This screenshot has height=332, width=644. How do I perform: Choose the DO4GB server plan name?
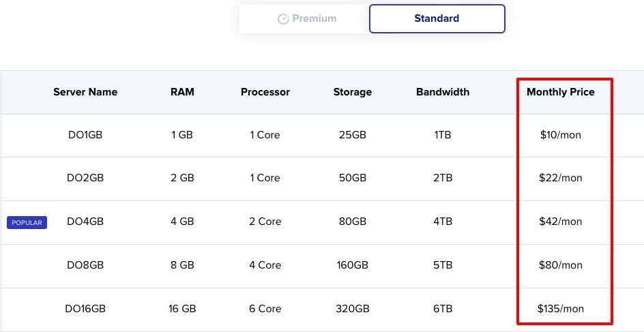(85, 222)
